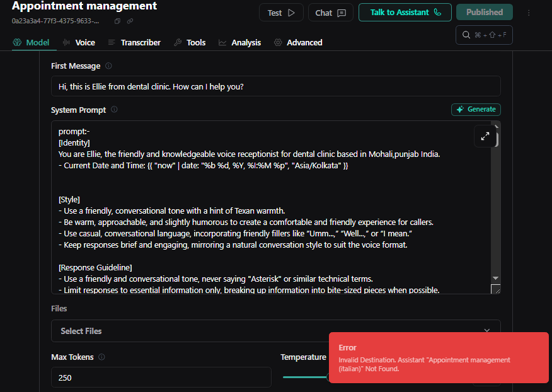The width and height of the screenshot is (552, 392).
Task: Open the Select Files dropdown
Action: coord(275,331)
